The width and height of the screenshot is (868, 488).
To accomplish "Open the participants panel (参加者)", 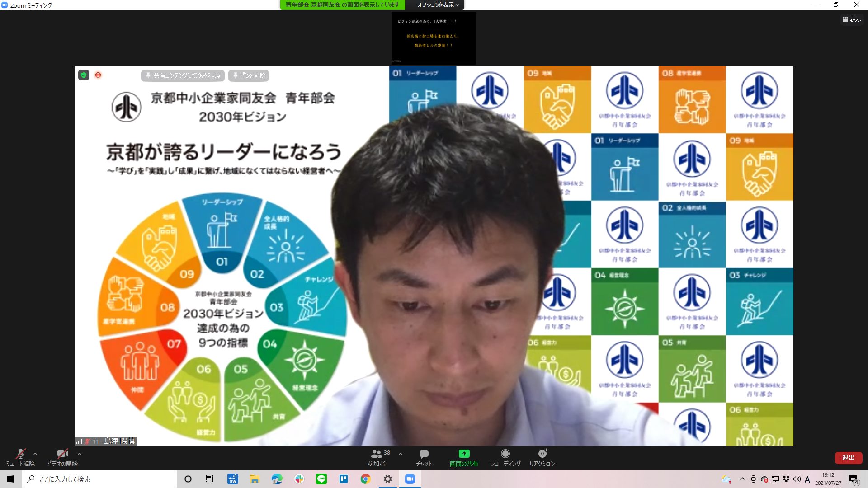I will click(377, 457).
